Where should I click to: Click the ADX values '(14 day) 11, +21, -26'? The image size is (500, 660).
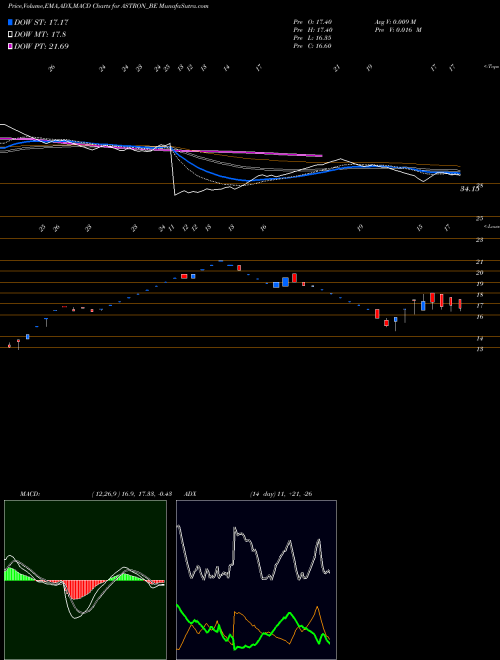281,494
